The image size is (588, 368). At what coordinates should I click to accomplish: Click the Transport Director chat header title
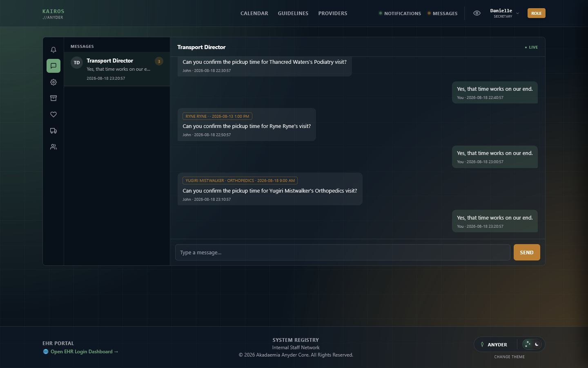[201, 47]
